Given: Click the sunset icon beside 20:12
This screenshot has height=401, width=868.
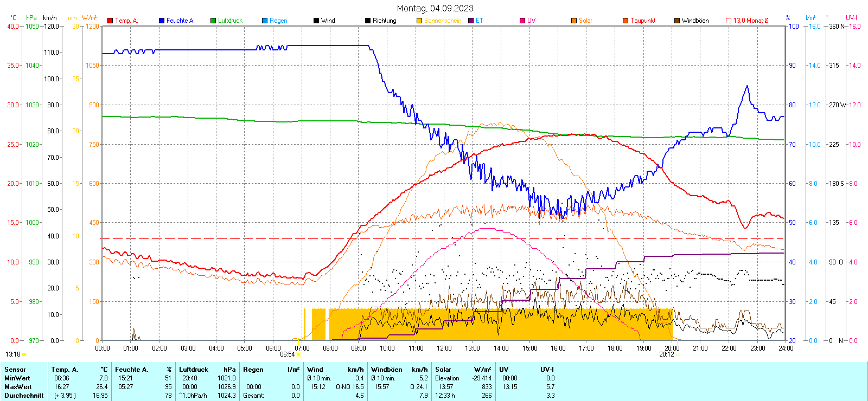Looking at the screenshot, I should coord(677,355).
